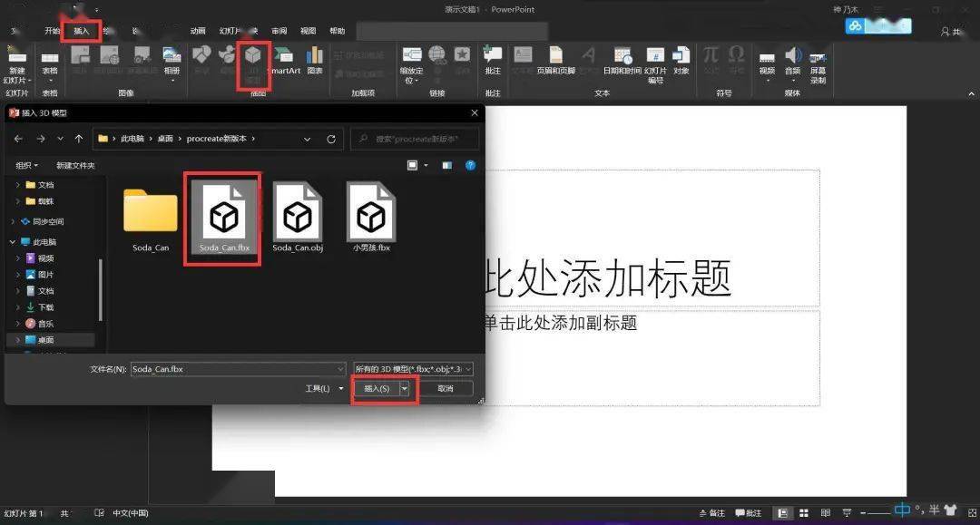This screenshot has height=525, width=980.
Task: Insert audio using the 音频 speaker icon
Action: click(791, 56)
